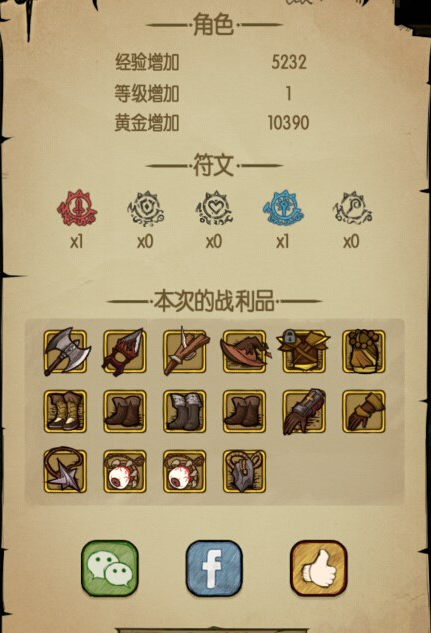Select the tan laced boots loot
431x633 pixels.
[65, 411]
